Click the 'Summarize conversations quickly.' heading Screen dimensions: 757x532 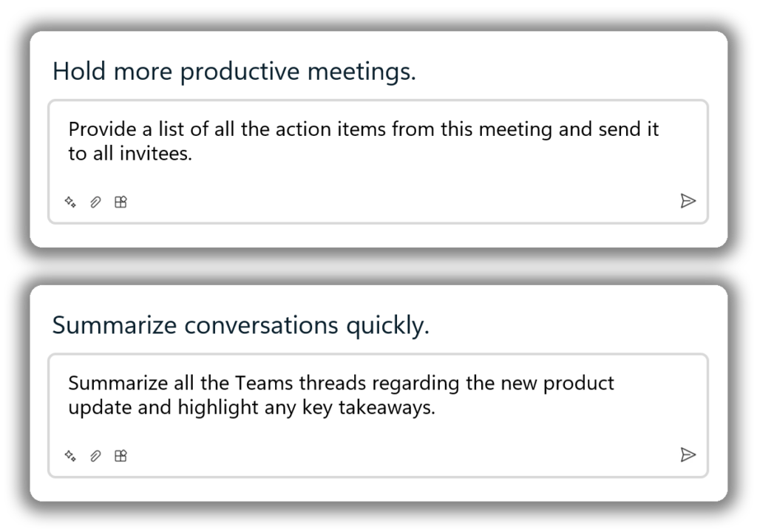point(241,326)
